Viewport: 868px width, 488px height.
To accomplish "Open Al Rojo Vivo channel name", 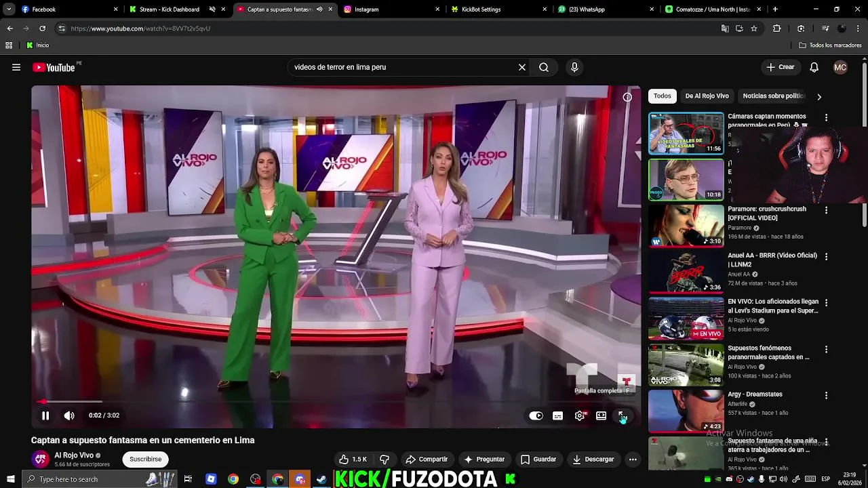I will (x=74, y=455).
